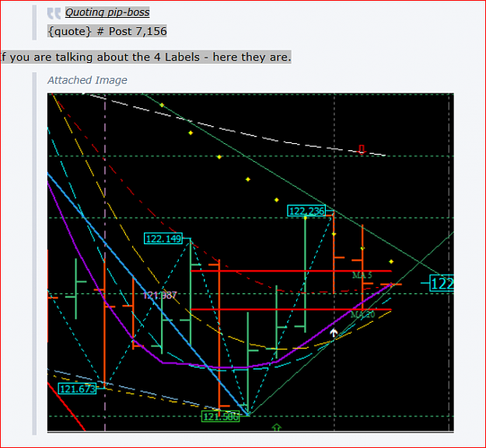This screenshot has height=448, width=486.
Task: Click the green up arrow marker at bottom
Action: (277, 428)
